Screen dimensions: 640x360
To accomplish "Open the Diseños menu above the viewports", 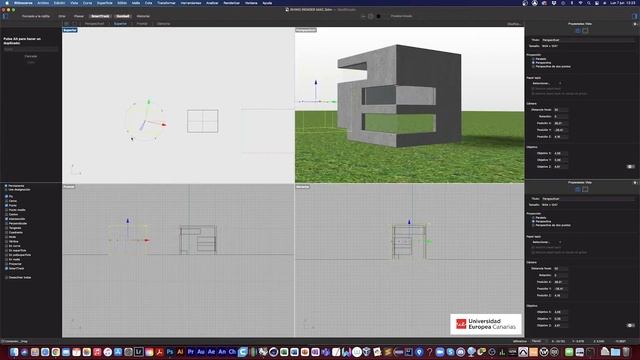I will pos(514,24).
